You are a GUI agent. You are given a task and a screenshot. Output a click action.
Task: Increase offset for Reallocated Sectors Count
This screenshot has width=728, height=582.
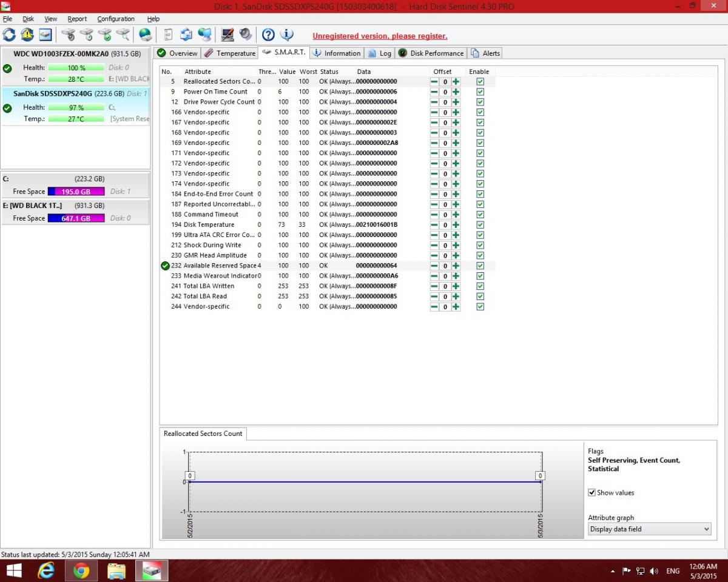(x=456, y=82)
